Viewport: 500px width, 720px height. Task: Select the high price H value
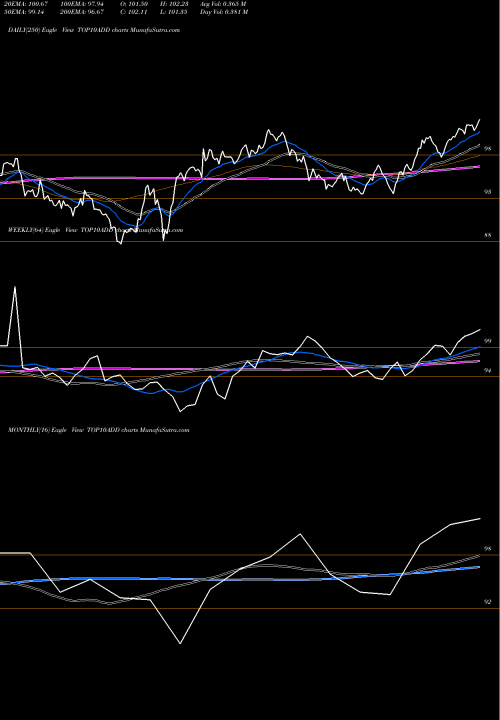[x=175, y=4]
